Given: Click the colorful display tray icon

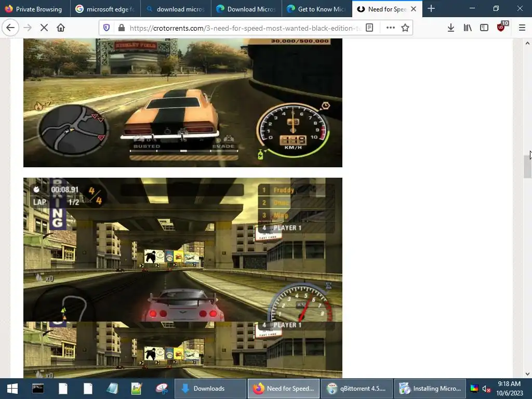Looking at the screenshot, I should pyautogui.click(x=474, y=389).
